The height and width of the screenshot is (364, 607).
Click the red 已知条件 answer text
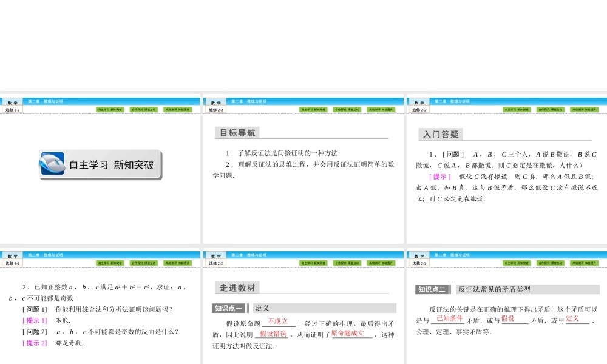pos(450,318)
